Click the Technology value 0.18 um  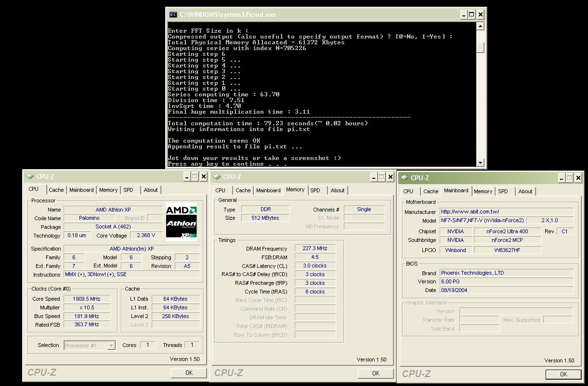tap(76, 236)
